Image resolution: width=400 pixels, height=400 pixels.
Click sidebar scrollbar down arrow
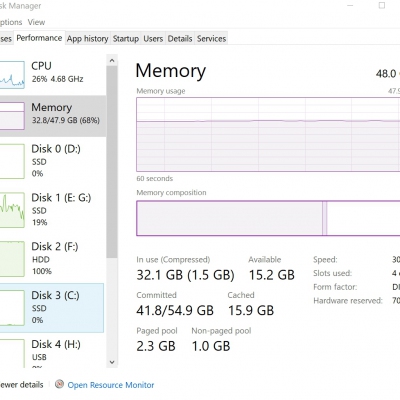(x=112, y=362)
